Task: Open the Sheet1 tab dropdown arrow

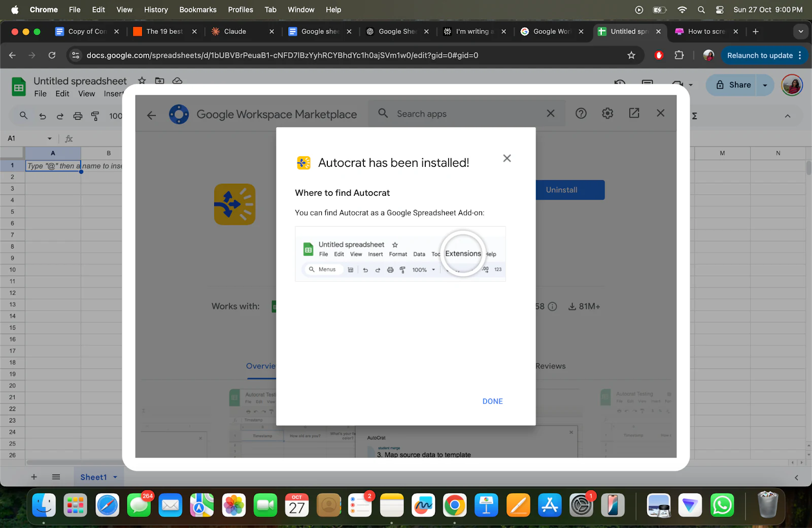Action: [115, 477]
